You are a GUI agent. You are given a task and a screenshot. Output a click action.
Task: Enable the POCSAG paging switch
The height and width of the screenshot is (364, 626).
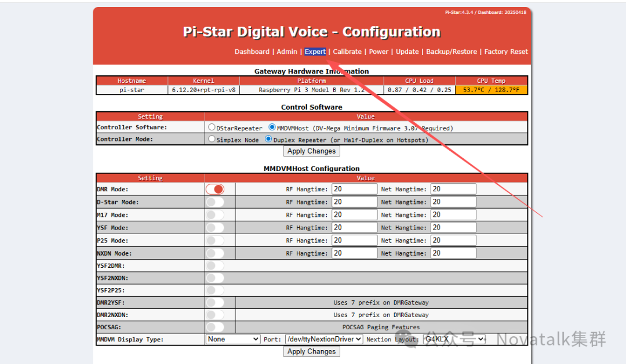(x=215, y=327)
